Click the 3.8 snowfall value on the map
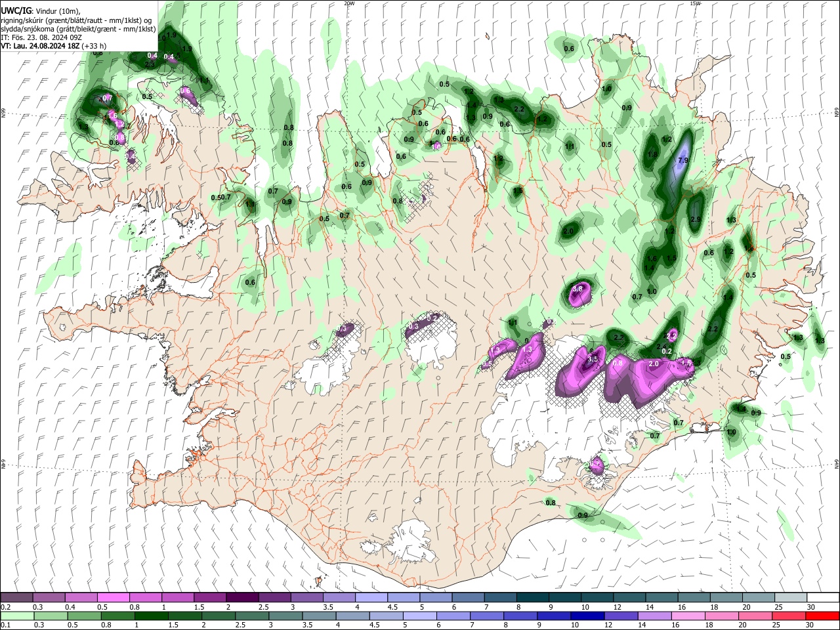The width and height of the screenshot is (840, 630). click(578, 289)
